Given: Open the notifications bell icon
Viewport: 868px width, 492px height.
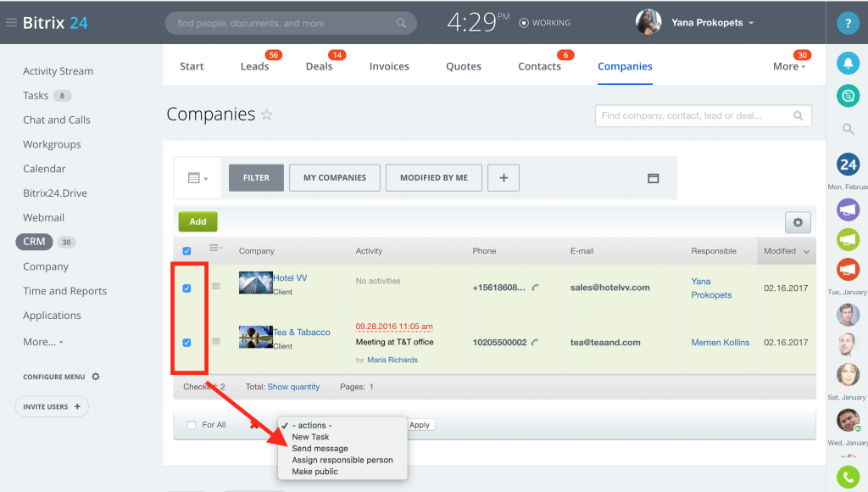Looking at the screenshot, I should click(x=848, y=63).
